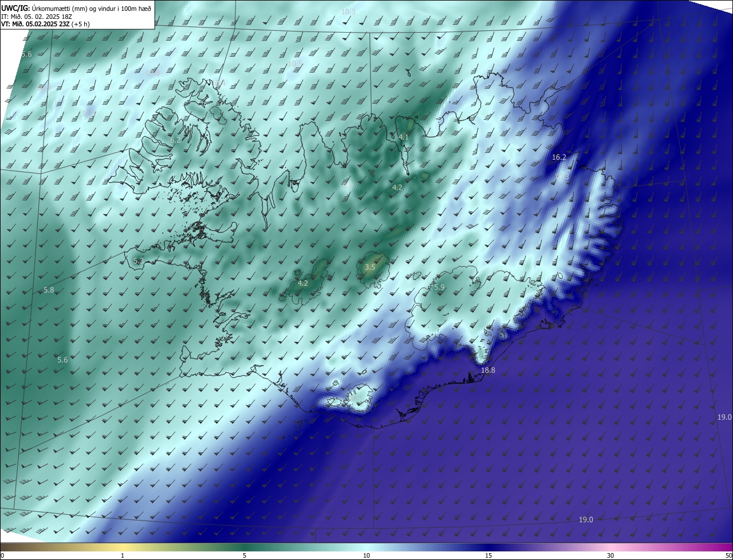Click the 5.9 value on the map
This screenshot has height=560, width=733.
439,287
